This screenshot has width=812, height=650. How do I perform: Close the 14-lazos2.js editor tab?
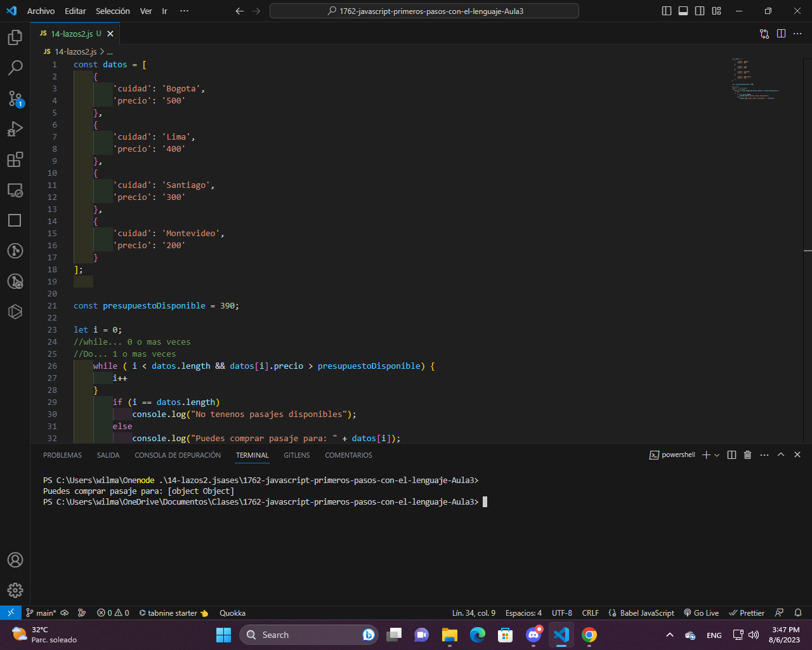(110, 34)
